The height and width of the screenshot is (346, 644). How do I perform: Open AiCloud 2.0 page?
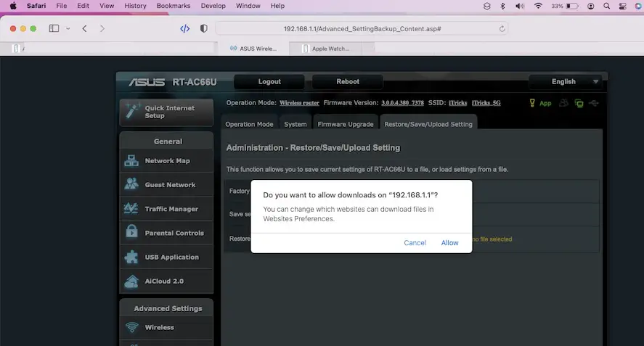[x=166, y=281]
